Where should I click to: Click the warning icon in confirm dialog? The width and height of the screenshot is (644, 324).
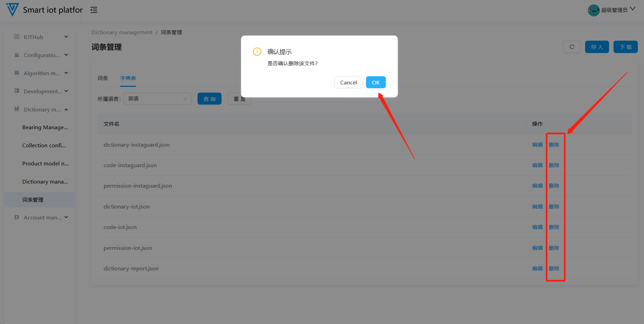tap(257, 52)
